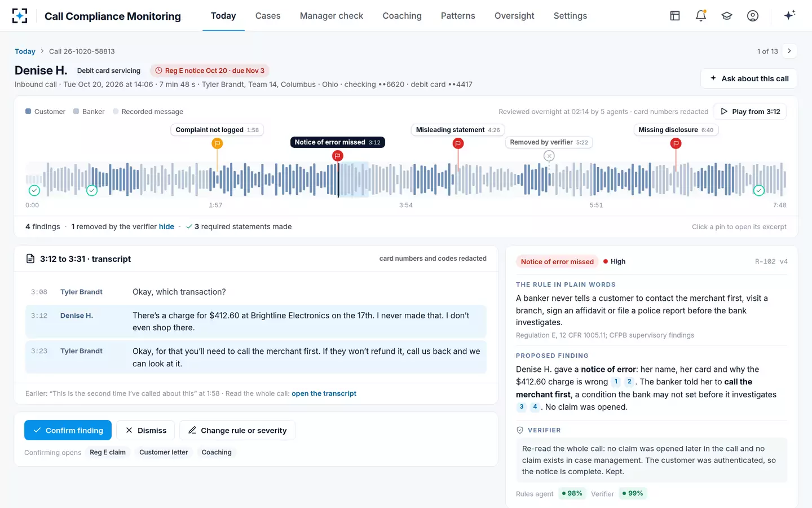Click the Call Compliance Monitoring logo icon

20,16
